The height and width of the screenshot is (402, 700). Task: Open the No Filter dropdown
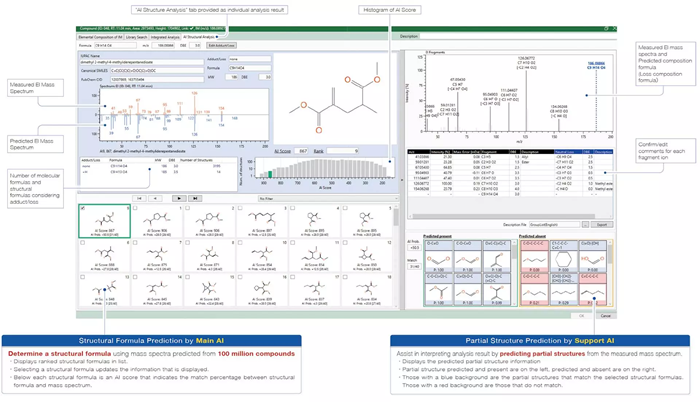(328, 198)
